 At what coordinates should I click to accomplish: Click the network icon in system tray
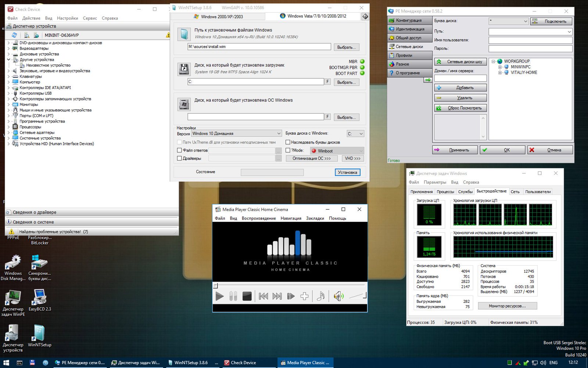pyautogui.click(x=535, y=362)
